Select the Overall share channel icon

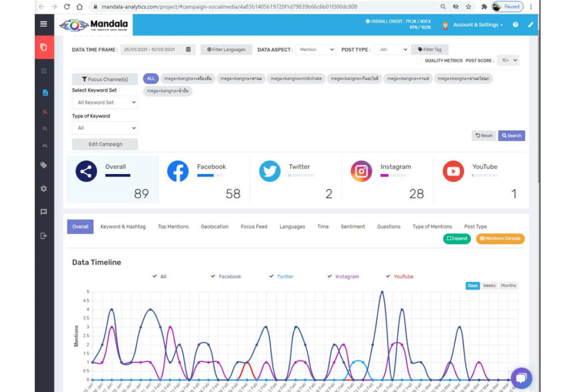86,171
